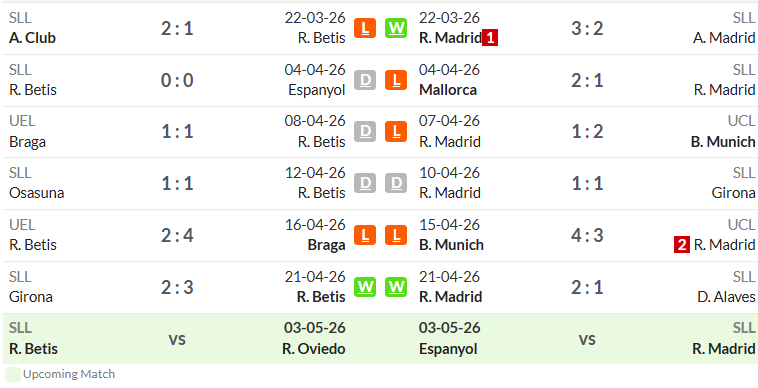This screenshot has height=388, width=758.
Task: Open the 2 : 3 Girona match score
Action: point(177,287)
